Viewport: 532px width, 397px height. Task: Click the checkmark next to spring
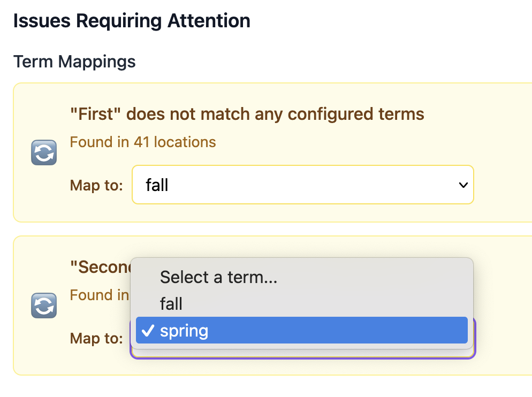point(146,331)
